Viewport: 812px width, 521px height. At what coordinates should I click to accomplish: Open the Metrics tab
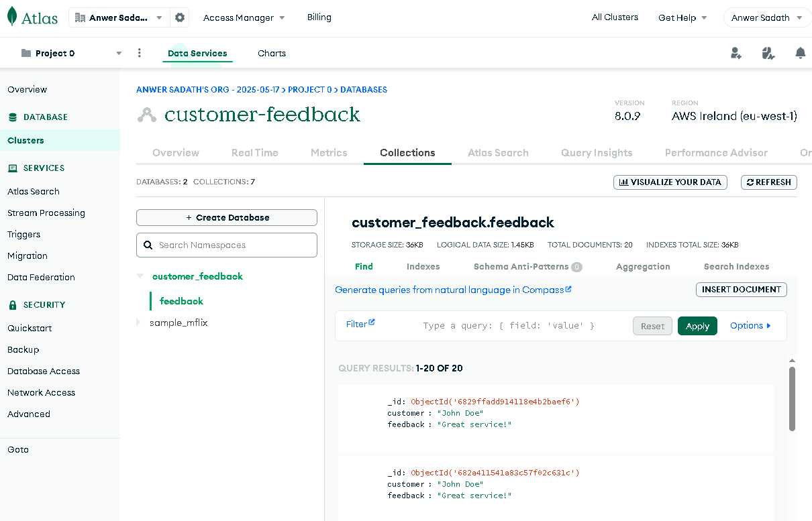point(329,153)
